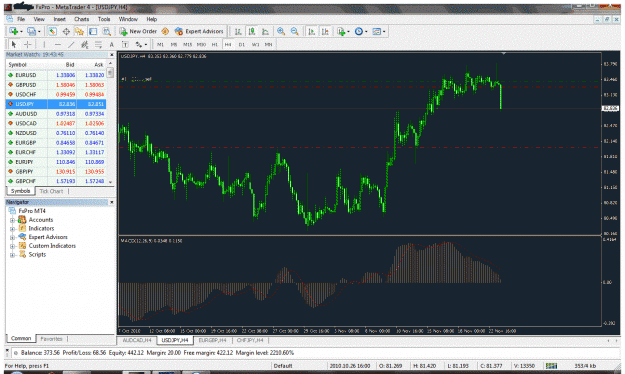Select the vertical line drawing tool

coord(44,44)
